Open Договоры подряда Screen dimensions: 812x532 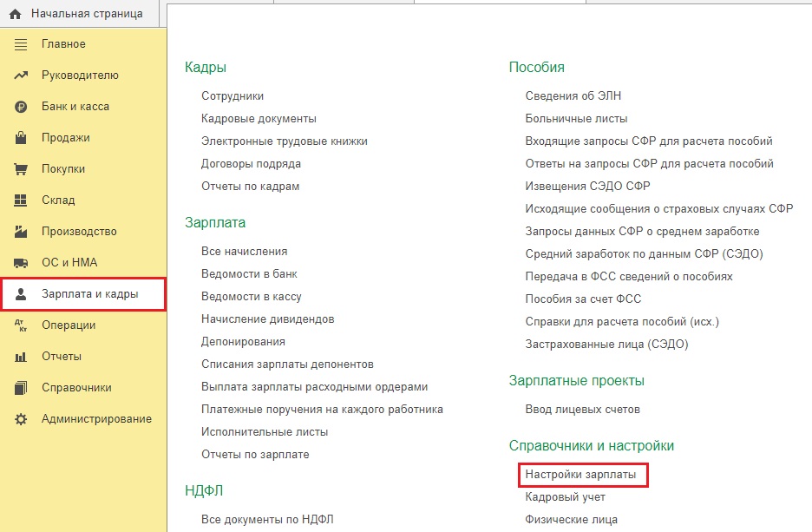coord(252,164)
